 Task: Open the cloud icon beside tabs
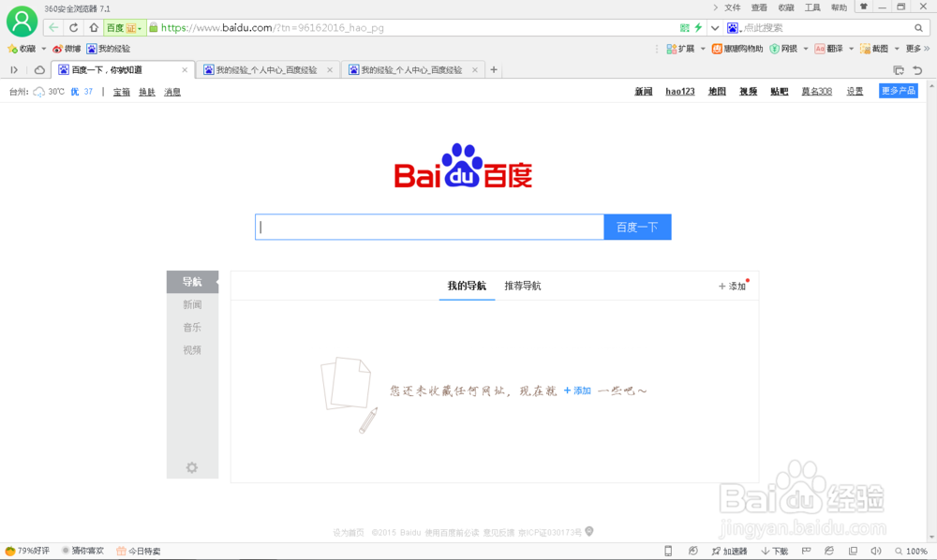coord(39,70)
